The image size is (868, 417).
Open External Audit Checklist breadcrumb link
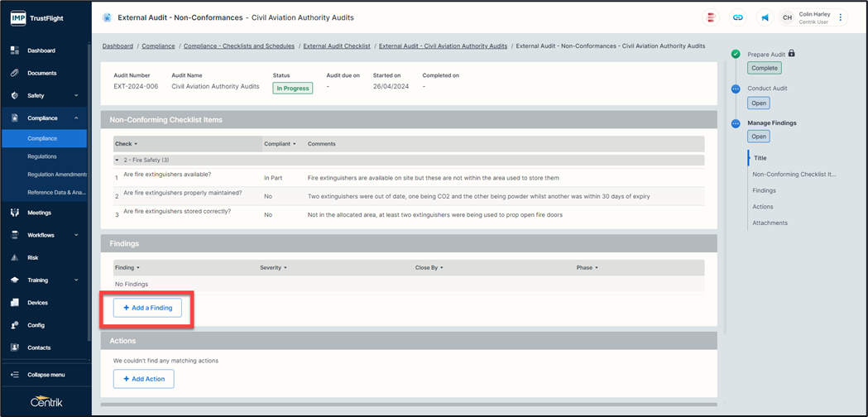click(336, 46)
